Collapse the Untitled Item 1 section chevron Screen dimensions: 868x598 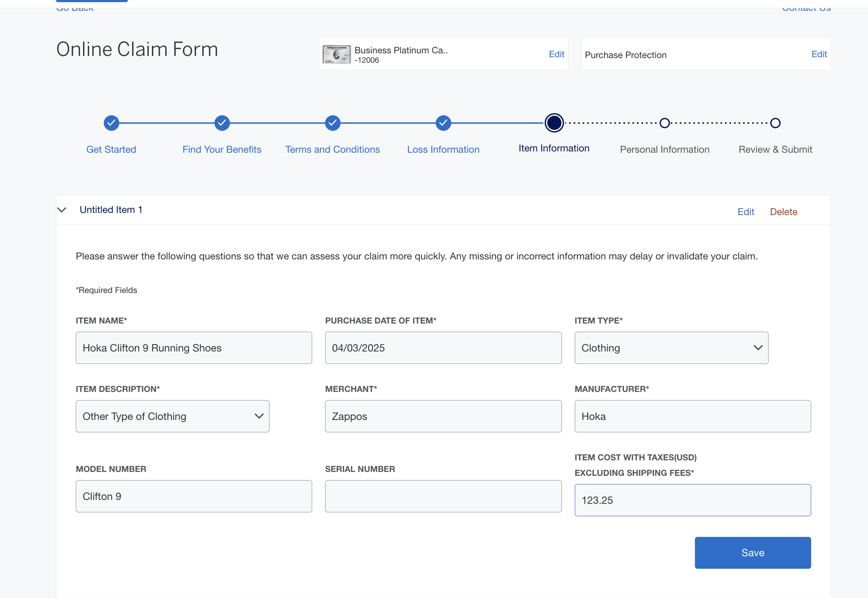point(62,210)
